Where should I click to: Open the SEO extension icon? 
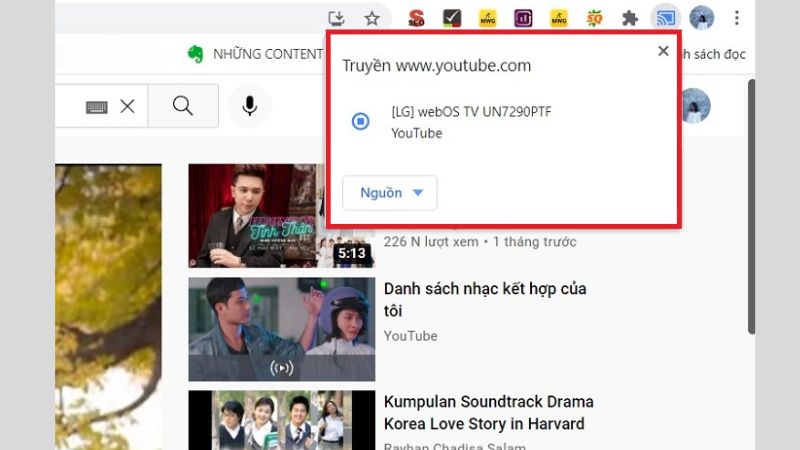coord(416,18)
